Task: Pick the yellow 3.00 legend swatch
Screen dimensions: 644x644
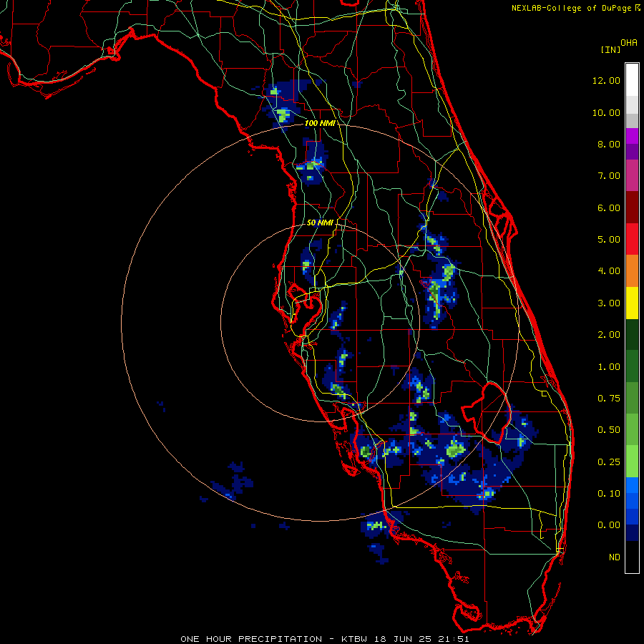Action: 632,303
